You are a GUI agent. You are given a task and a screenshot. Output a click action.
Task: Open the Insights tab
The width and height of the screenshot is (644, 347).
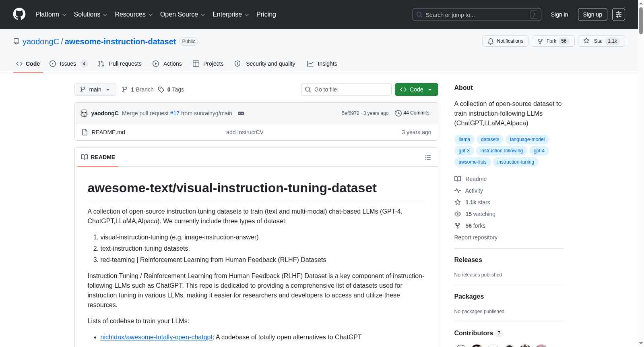click(x=322, y=64)
